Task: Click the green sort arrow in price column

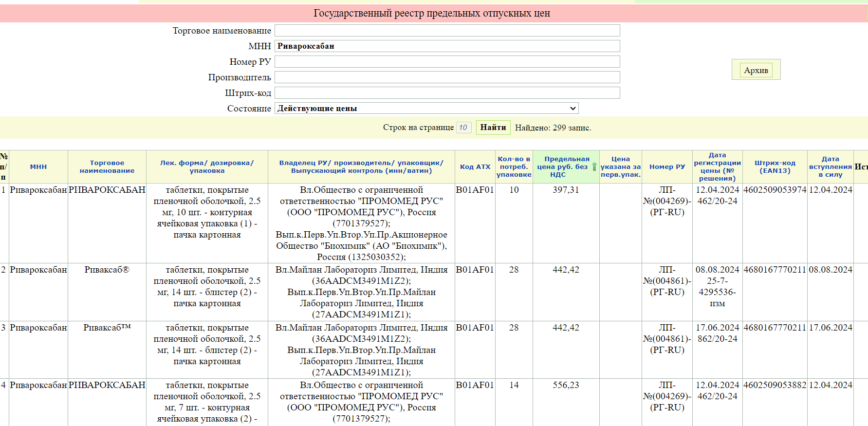Action: click(x=594, y=167)
